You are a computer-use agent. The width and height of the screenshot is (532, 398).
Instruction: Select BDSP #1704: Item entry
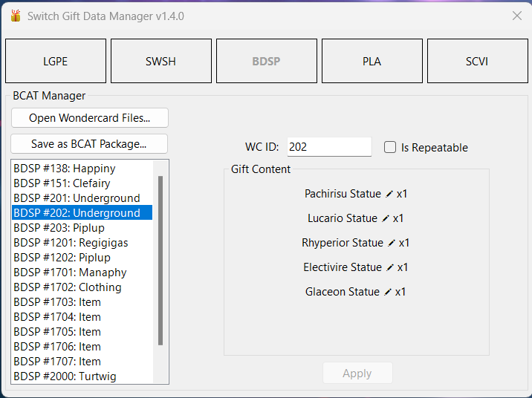point(82,317)
